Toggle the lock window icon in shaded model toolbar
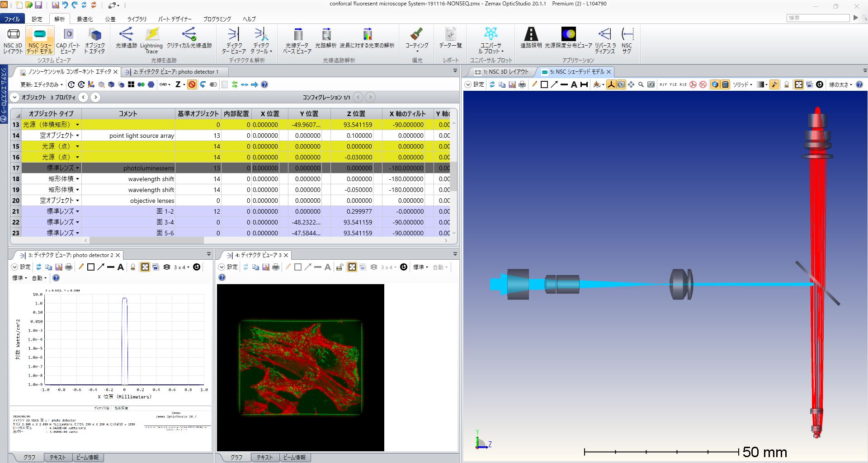This screenshot has height=463, width=868. (787, 84)
